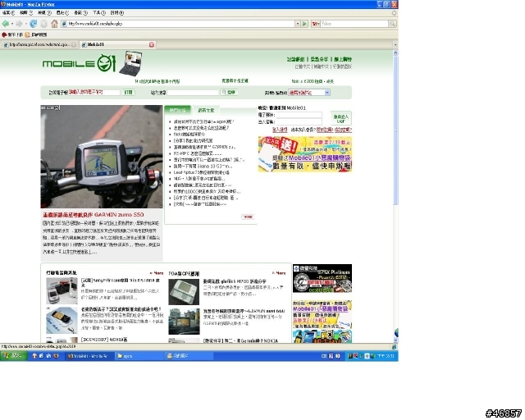Screen dimensions: 525x420
Task: Open the article link mentioning GARMIN
Action: click(x=205, y=147)
